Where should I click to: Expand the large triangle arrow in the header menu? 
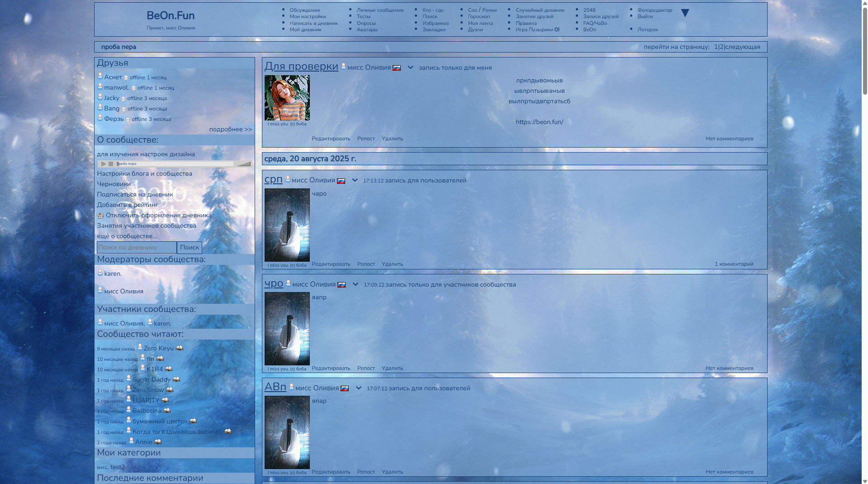coord(685,13)
